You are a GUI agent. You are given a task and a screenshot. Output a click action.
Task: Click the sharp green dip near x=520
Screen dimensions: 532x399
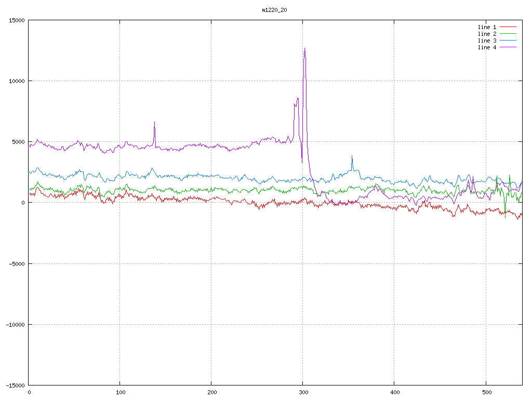(x=505, y=217)
